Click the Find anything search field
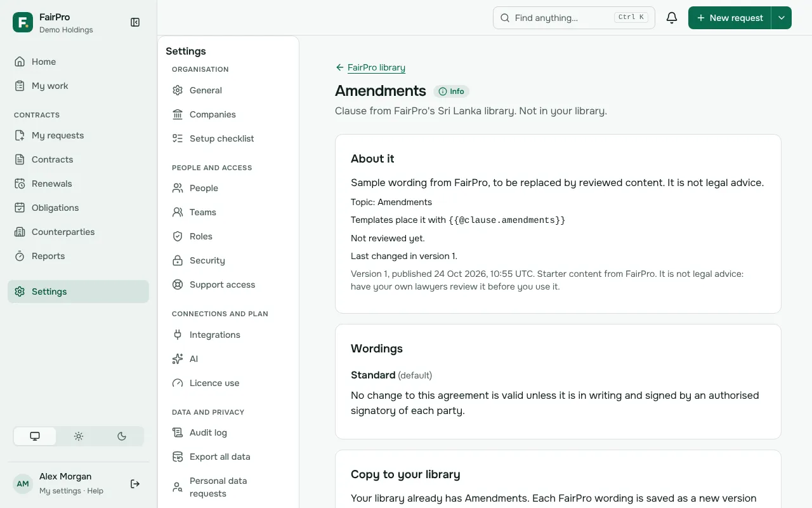This screenshot has width=812, height=508. [x=574, y=18]
